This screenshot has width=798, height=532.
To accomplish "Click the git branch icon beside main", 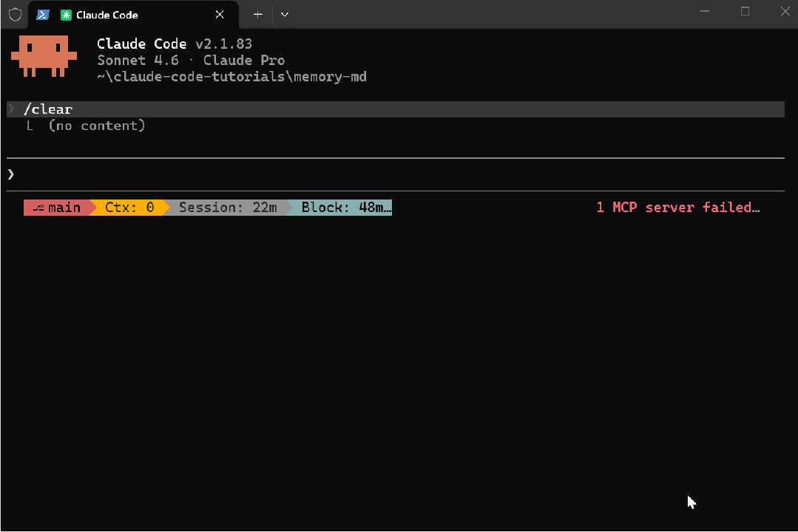I will pos(39,208).
